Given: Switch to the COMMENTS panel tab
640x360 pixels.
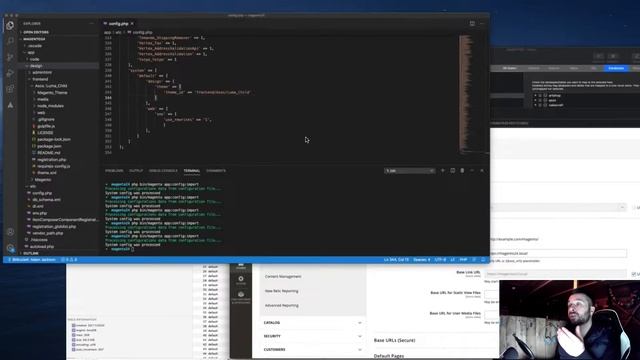Looking at the screenshot, I should [x=216, y=171].
